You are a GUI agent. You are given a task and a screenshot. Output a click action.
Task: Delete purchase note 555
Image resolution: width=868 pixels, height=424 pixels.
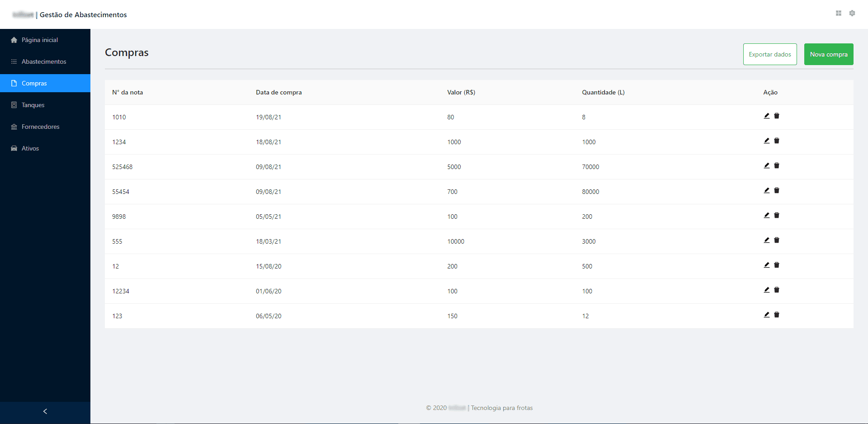(x=777, y=240)
